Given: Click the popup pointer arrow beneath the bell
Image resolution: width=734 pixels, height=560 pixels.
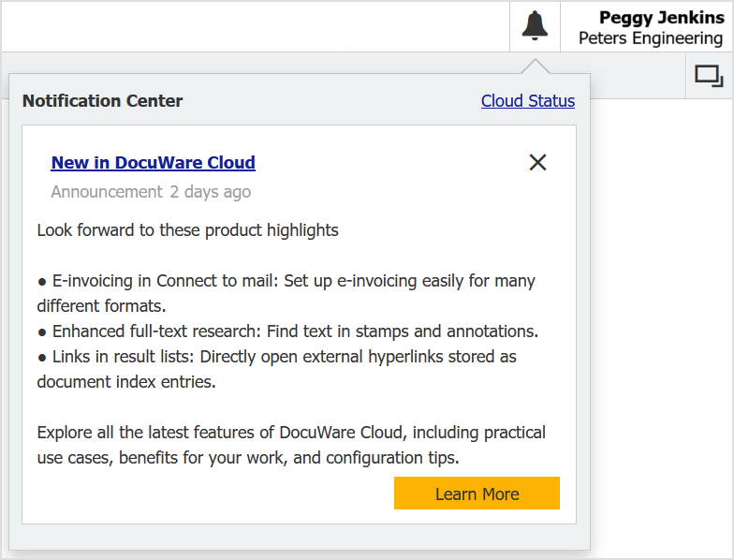Looking at the screenshot, I should pyautogui.click(x=536, y=66).
